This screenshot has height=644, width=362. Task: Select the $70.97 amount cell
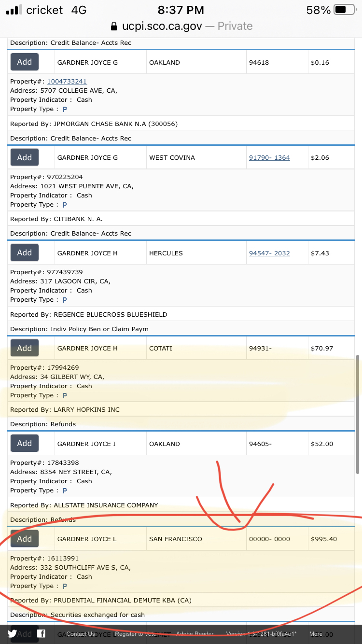331,348
